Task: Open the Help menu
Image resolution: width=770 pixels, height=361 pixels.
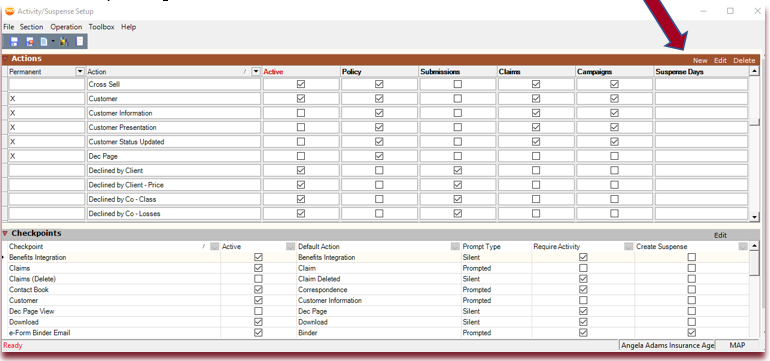Action: click(128, 27)
